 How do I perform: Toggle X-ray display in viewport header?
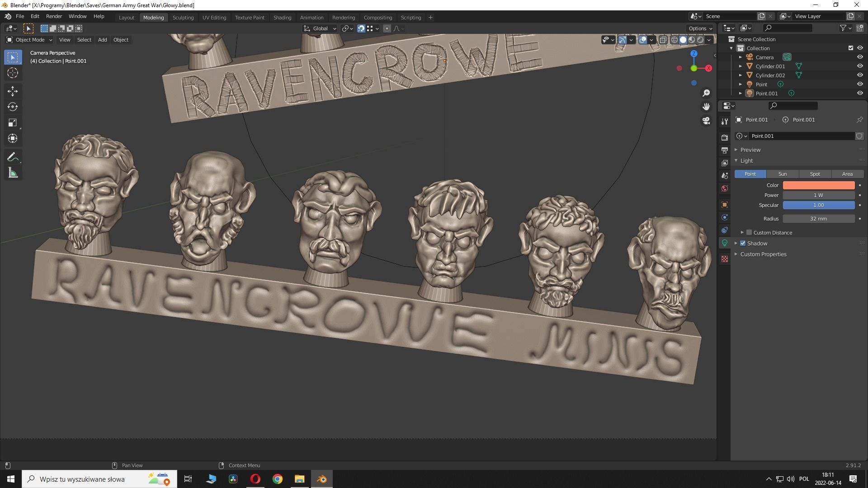(x=663, y=40)
